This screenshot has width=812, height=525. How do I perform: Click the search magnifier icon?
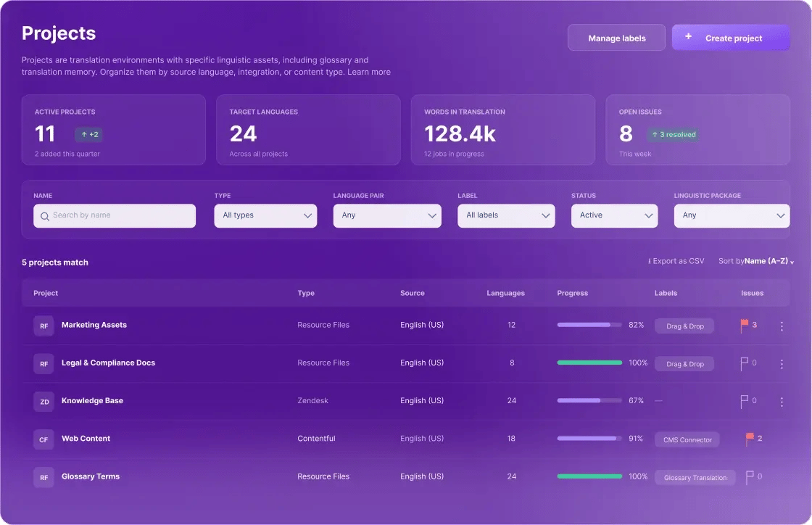[x=45, y=216]
